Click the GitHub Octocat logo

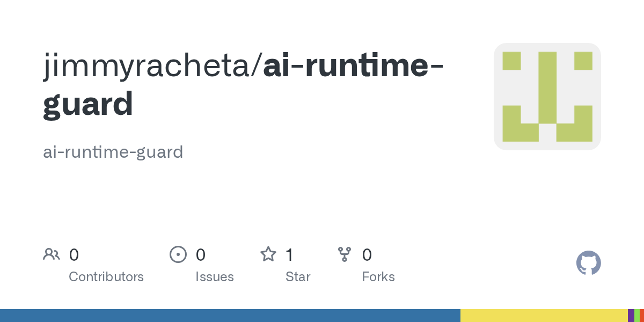click(588, 263)
